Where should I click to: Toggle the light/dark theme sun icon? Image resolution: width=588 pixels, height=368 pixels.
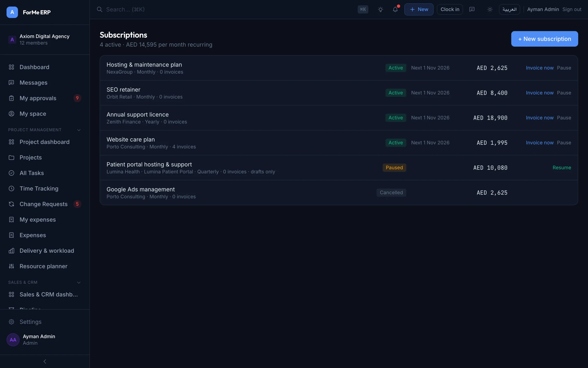point(490,9)
